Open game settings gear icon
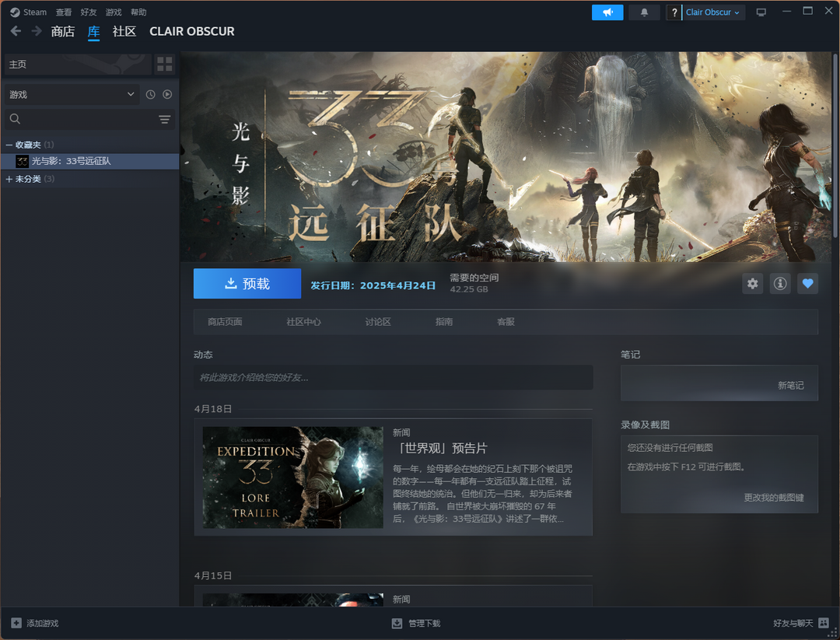The image size is (840, 640). click(753, 283)
